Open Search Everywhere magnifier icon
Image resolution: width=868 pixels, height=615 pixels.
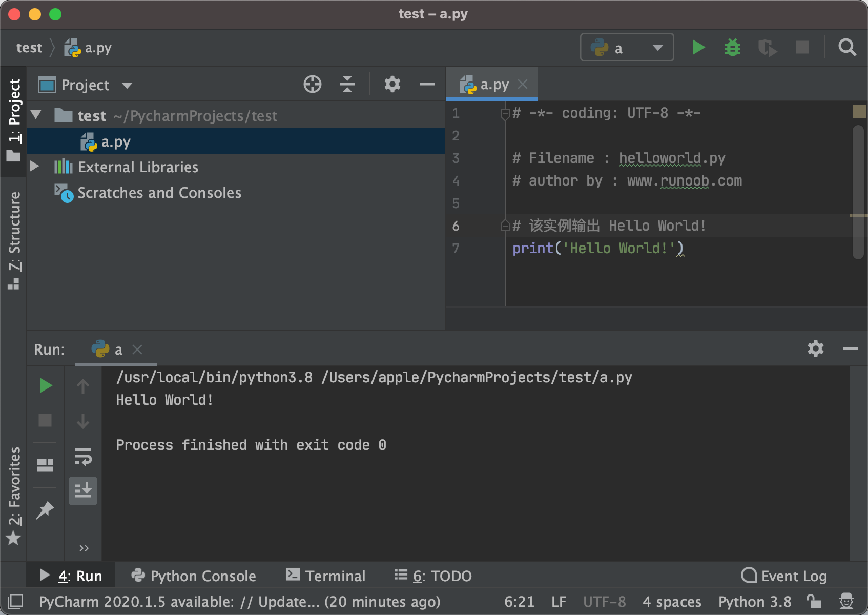click(847, 48)
